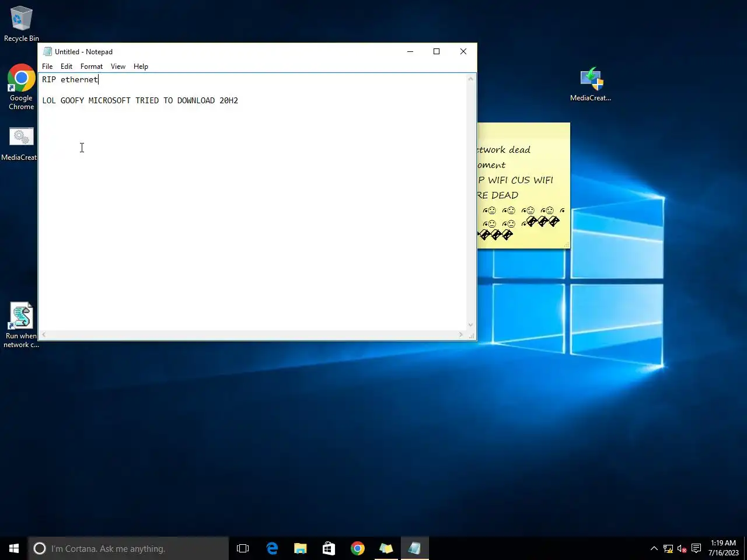Click the Cortana circle icon
747x560 pixels.
tap(40, 548)
